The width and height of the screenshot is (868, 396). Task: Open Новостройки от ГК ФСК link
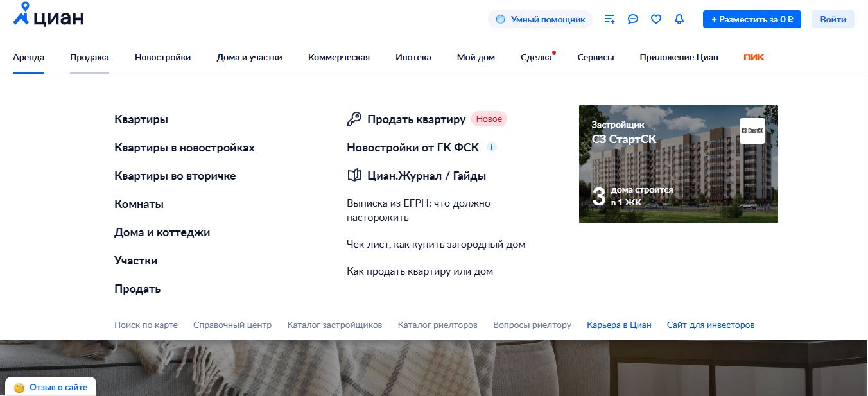coord(413,148)
